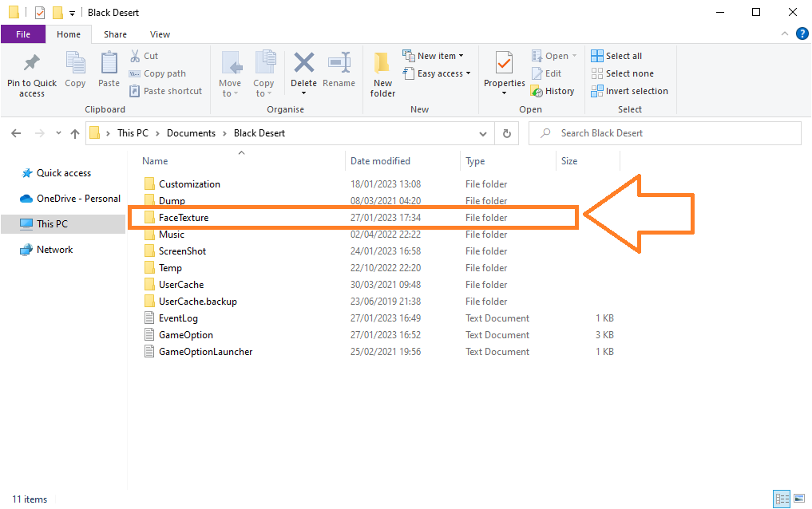Open the address bar history dropdown
812x509 pixels.
(483, 133)
